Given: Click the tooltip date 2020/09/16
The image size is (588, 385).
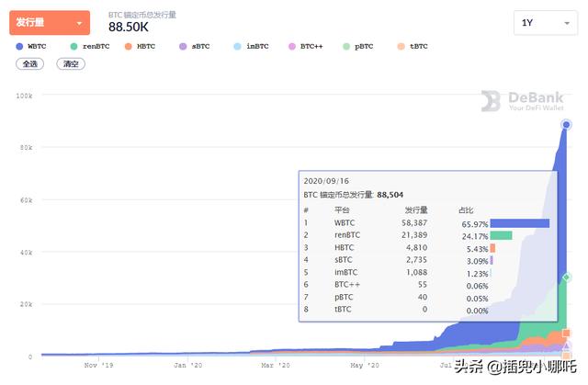Looking at the screenshot, I should click(326, 181).
